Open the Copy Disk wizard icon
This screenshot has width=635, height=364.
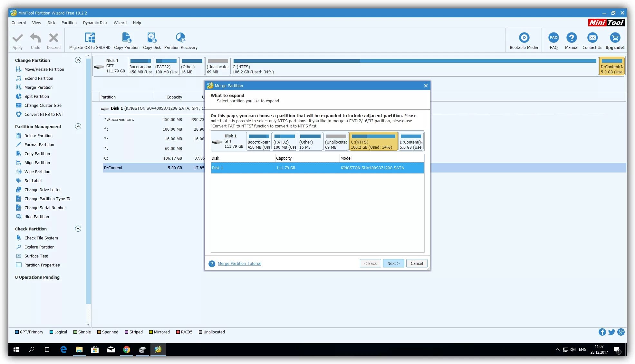(152, 38)
